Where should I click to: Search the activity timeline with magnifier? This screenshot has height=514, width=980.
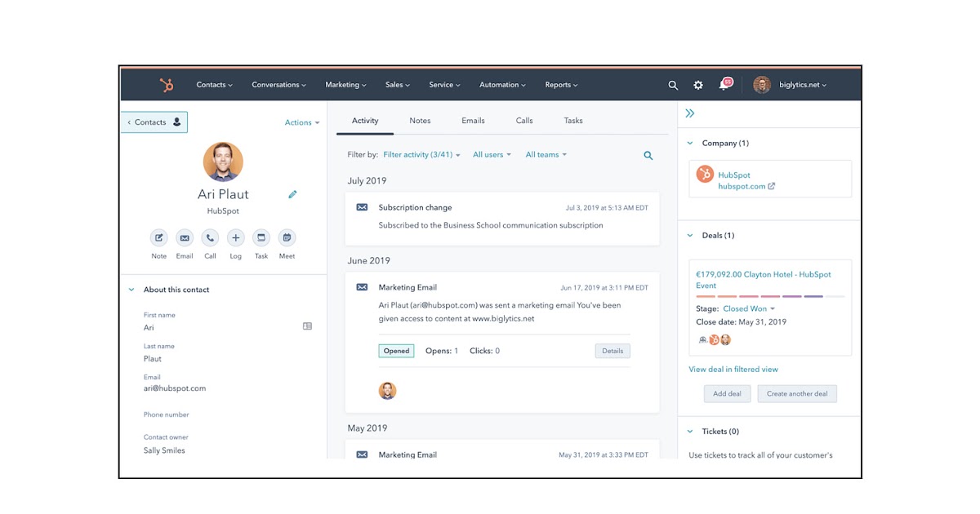pyautogui.click(x=648, y=155)
